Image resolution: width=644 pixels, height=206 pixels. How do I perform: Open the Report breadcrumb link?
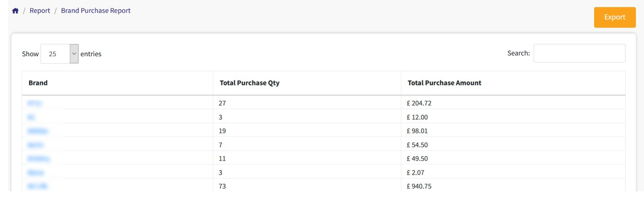40,11
